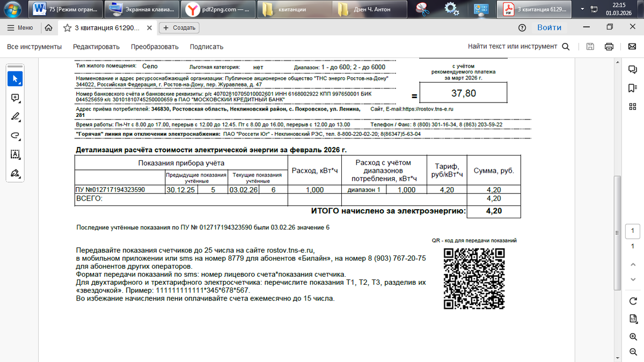
Task: Click the Тариф, руб/кВт*ч column header
Action: (x=447, y=171)
